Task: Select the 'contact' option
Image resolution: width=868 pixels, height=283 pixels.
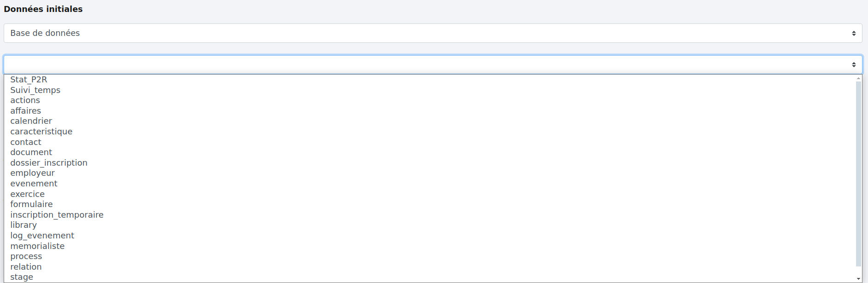Action: point(25,142)
